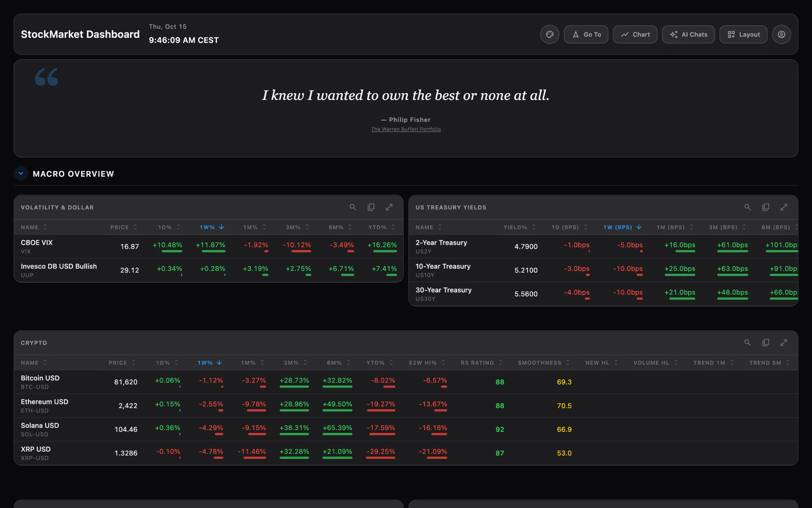The height and width of the screenshot is (508, 812).
Task: Sort Treasury table by 3M (BPS)
Action: tap(728, 227)
